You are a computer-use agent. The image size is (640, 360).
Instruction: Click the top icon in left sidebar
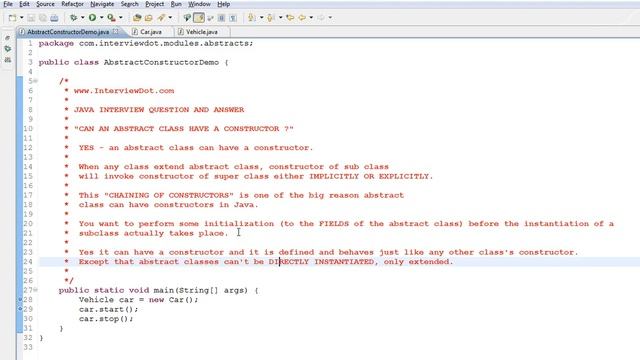coord(7,38)
